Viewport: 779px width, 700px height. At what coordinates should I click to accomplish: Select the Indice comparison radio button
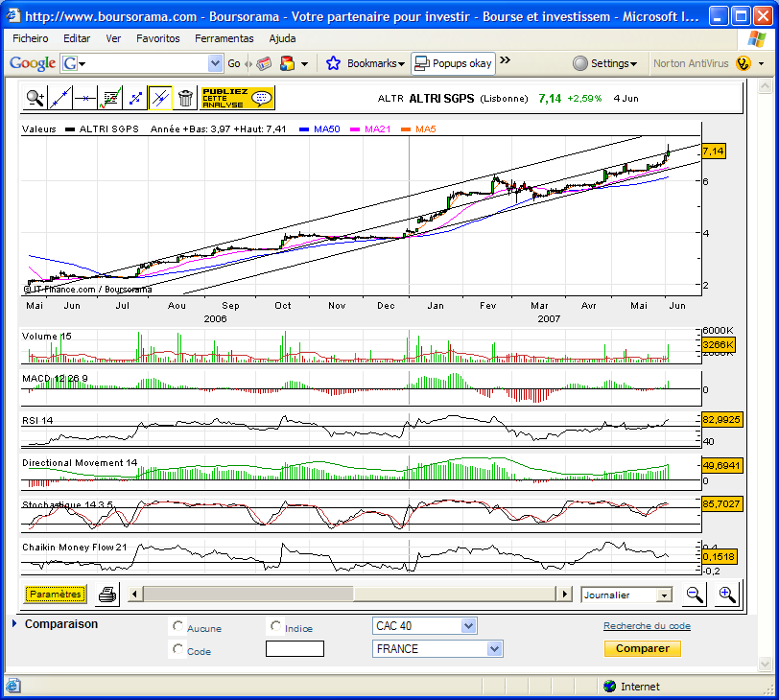coord(275,626)
